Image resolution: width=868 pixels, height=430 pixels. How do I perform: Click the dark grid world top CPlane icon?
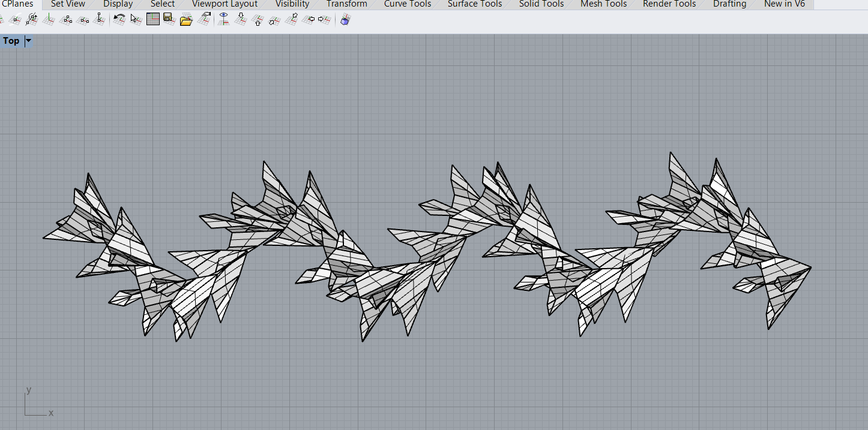[153, 20]
